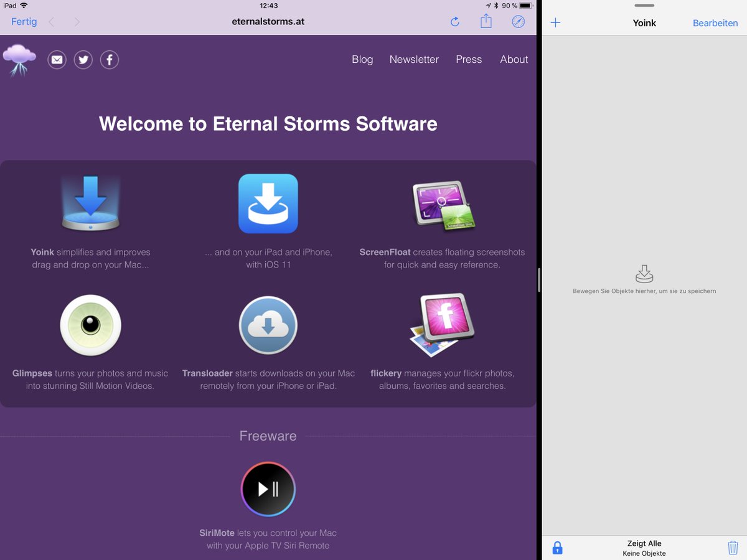Viewport: 747px width, 560px height.
Task: Open the Transloader description link
Action: pos(268,380)
